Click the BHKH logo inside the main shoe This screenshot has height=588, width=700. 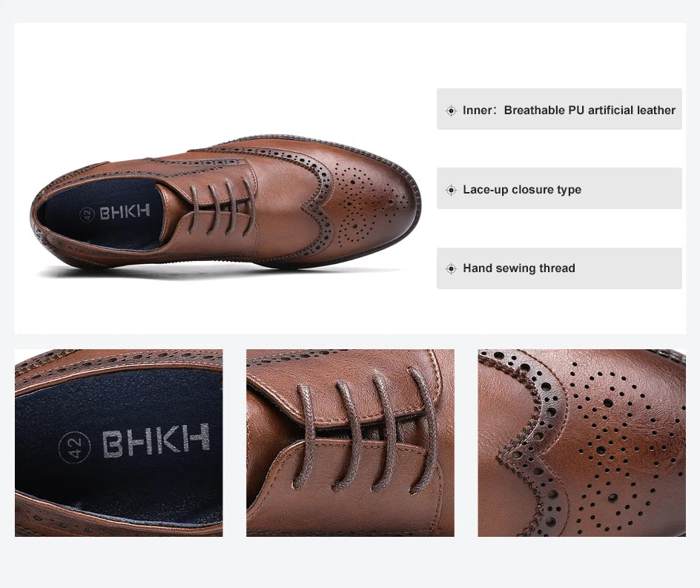coord(125,212)
